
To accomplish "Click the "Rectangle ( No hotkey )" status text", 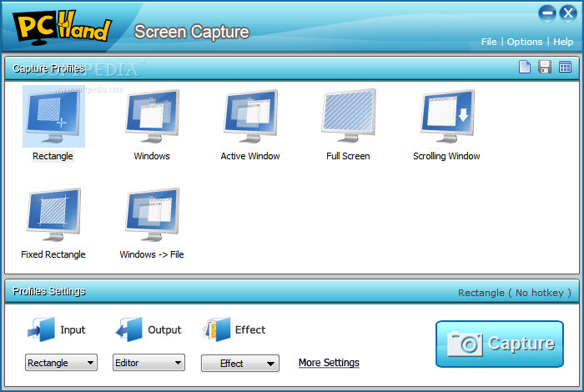I will pyautogui.click(x=515, y=293).
